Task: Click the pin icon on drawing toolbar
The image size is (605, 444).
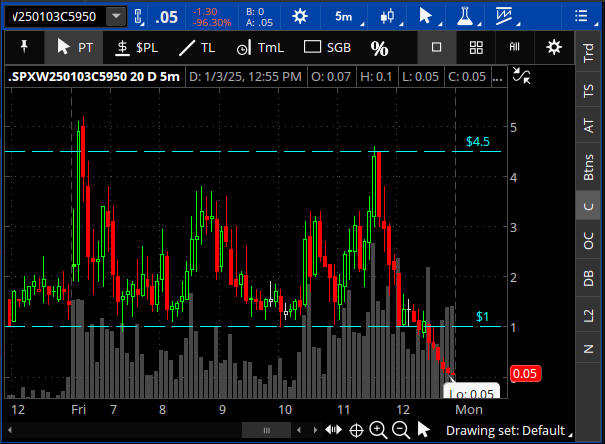Action: click(24, 48)
